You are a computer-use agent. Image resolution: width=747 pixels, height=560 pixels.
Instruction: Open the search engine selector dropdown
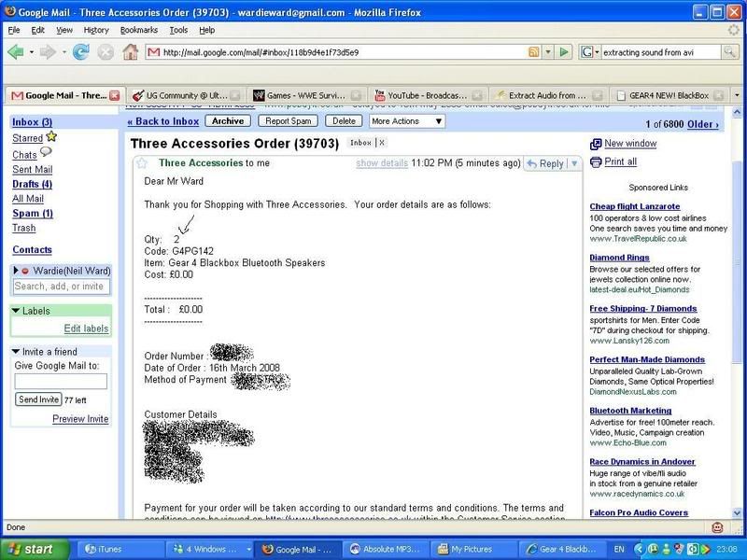589,52
